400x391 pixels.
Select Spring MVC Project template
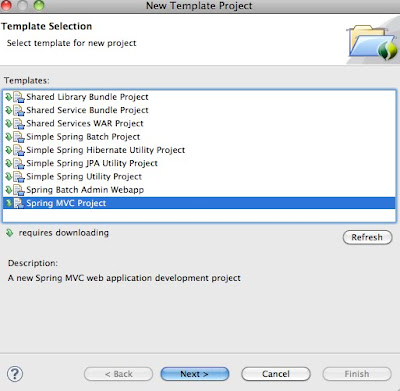(199, 203)
